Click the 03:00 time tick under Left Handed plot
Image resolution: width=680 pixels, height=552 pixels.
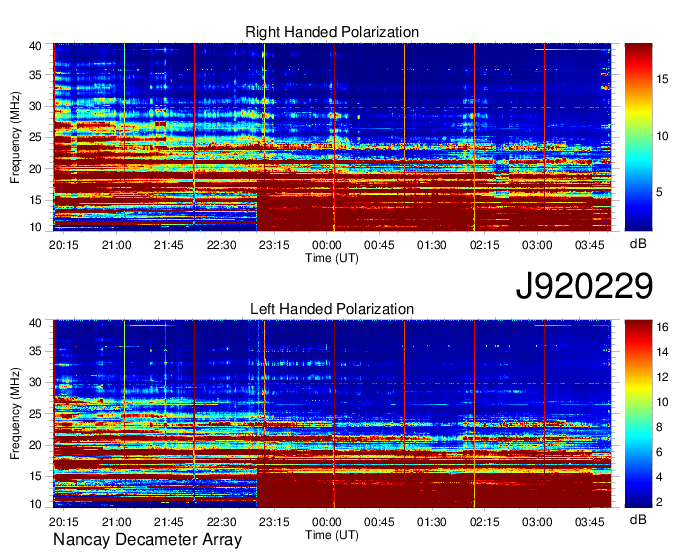pos(537,522)
